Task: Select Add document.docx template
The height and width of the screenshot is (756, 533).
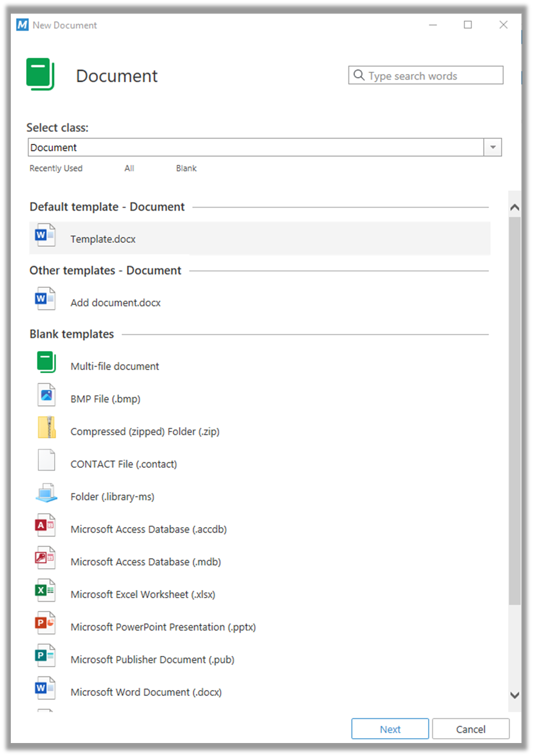Action: (115, 303)
